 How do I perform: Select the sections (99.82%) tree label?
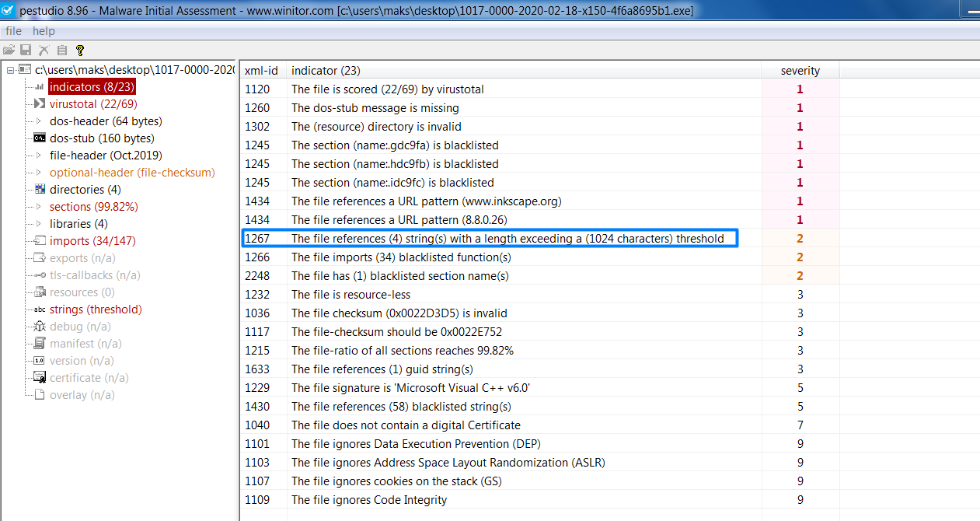(94, 207)
